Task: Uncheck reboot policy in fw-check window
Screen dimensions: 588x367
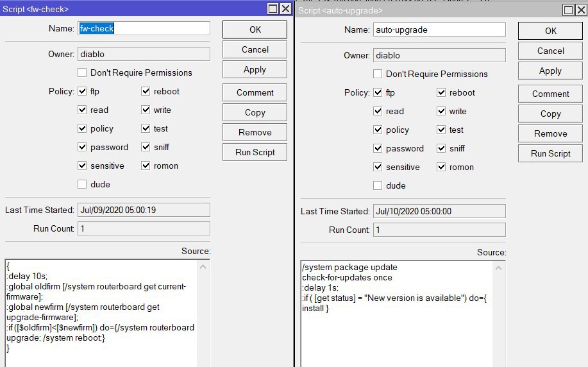Action: pyautogui.click(x=146, y=91)
